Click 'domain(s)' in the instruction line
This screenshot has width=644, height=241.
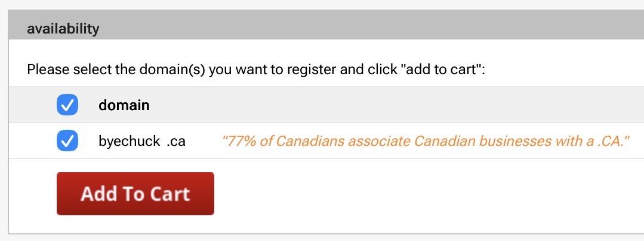click(172, 69)
